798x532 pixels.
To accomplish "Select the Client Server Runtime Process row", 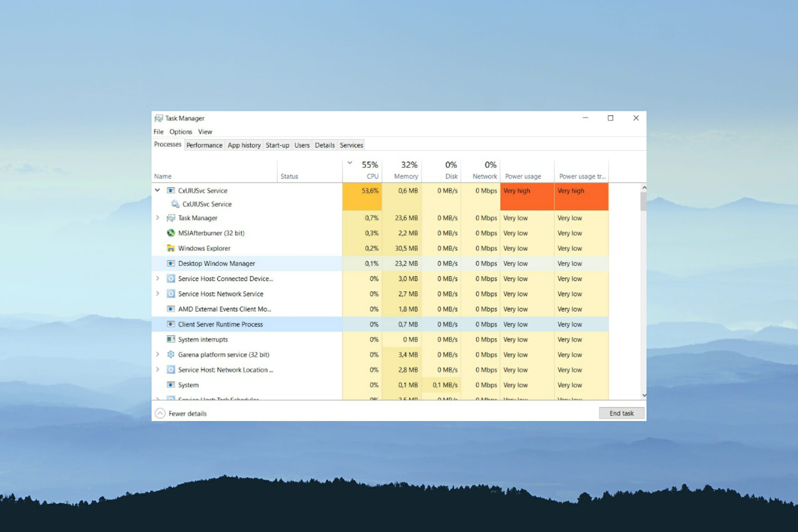I will [x=380, y=324].
